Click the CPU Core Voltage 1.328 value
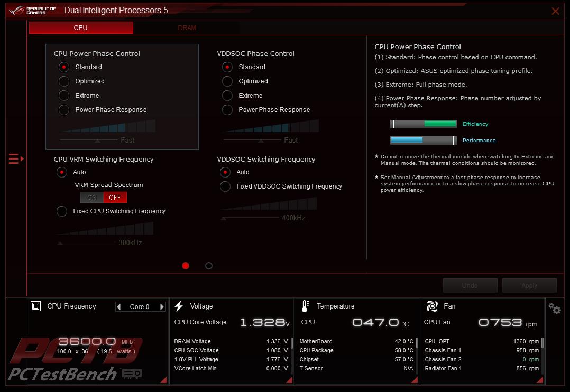This screenshot has width=570, height=392. tap(265, 322)
